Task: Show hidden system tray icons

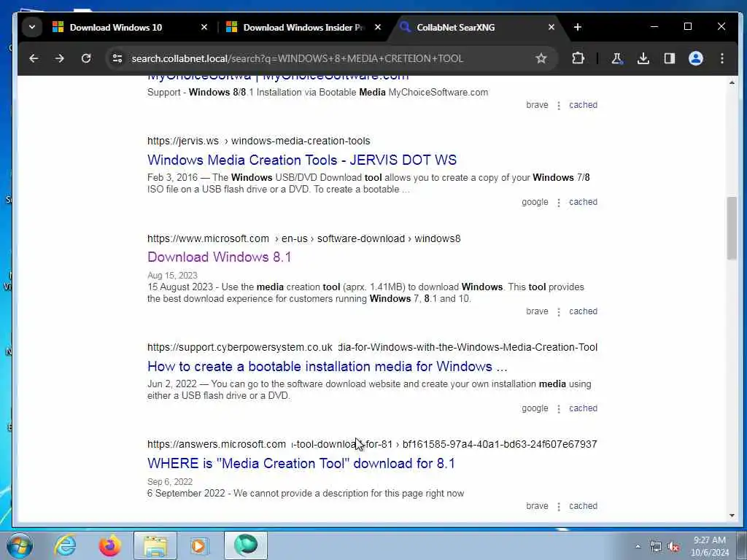Action: 638,546
